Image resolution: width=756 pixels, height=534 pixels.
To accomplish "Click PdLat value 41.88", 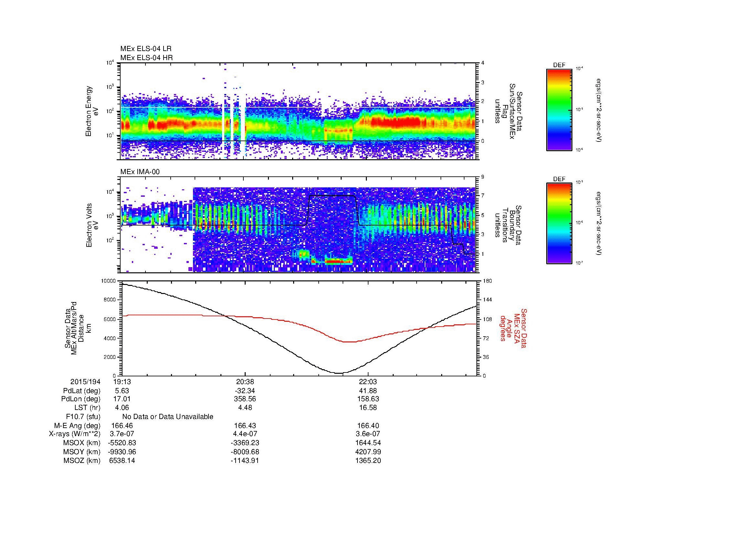I will click(x=368, y=391).
